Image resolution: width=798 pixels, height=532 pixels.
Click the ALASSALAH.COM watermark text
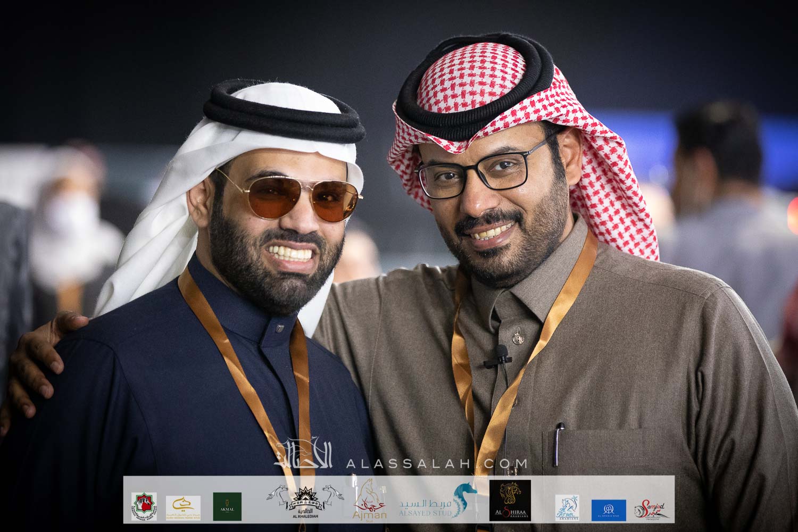click(436, 464)
